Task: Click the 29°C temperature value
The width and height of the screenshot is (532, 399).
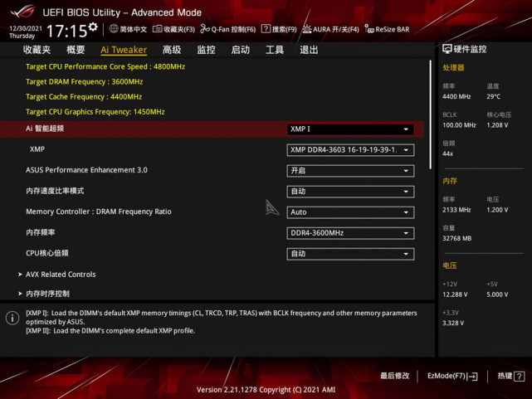Action: tap(493, 96)
